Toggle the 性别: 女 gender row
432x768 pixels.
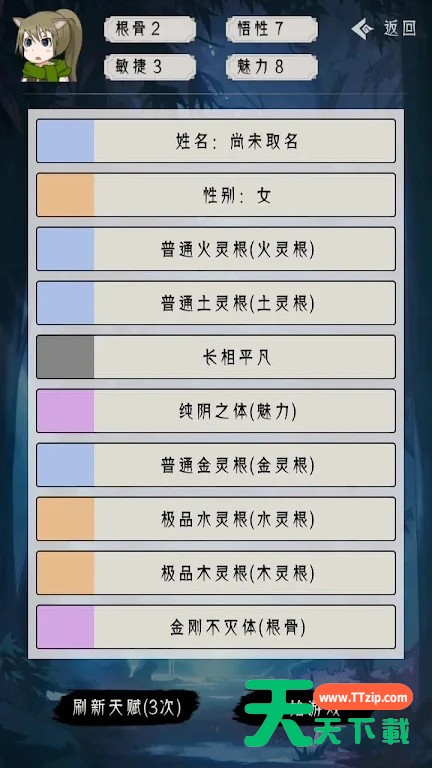pos(216,195)
